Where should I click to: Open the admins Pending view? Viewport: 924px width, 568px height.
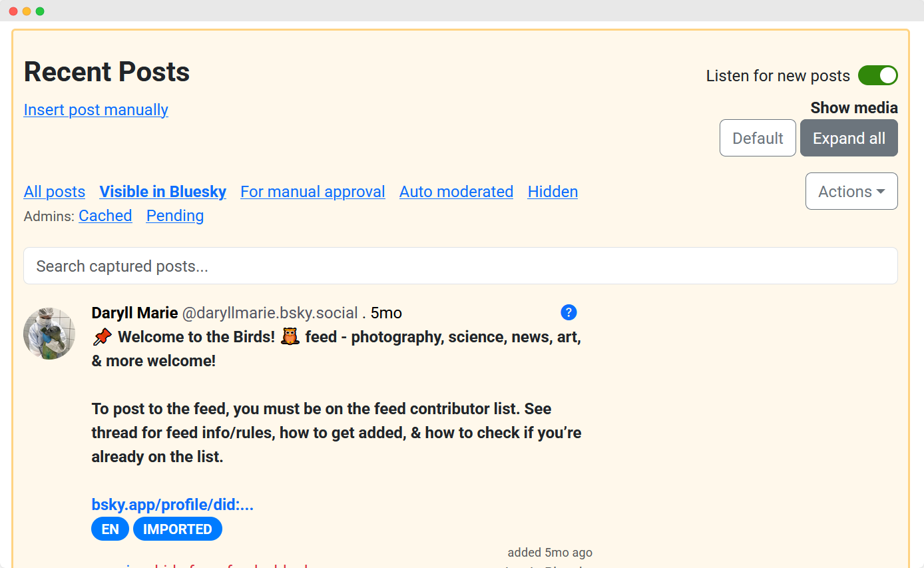174,215
